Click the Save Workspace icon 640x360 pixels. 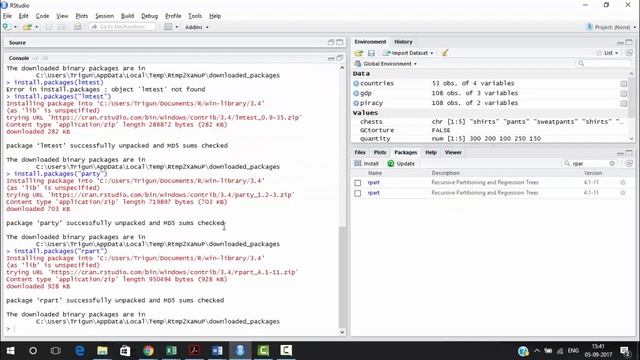[x=371, y=53]
